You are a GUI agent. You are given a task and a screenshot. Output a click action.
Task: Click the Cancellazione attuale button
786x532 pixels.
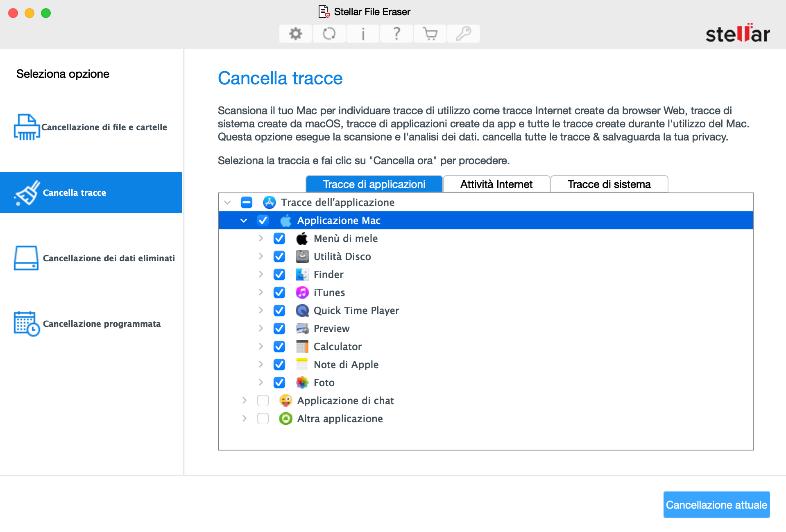(716, 505)
